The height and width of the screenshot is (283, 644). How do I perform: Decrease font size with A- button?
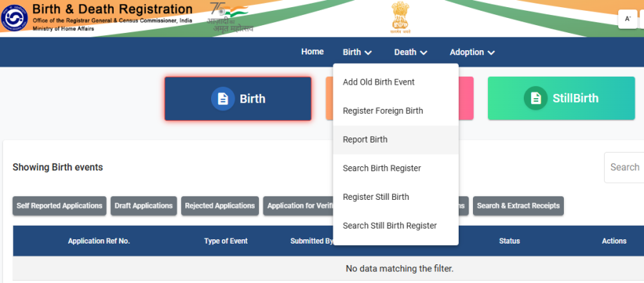(627, 19)
